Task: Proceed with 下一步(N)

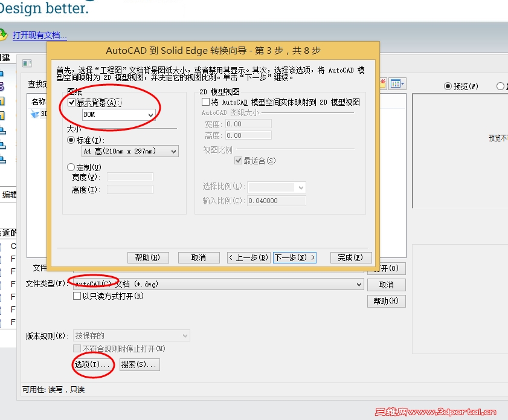Action: (x=295, y=257)
